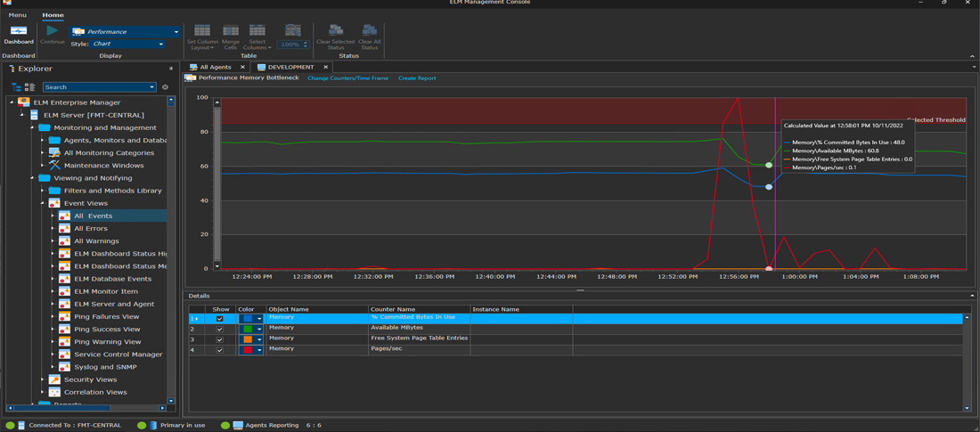Viewport: 980px width, 432px height.
Task: Toggle Show checkbox for Pages/sec
Action: click(x=220, y=350)
